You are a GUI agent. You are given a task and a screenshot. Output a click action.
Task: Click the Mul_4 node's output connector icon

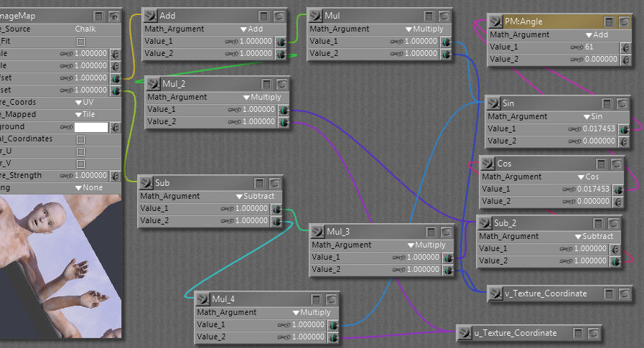202,299
